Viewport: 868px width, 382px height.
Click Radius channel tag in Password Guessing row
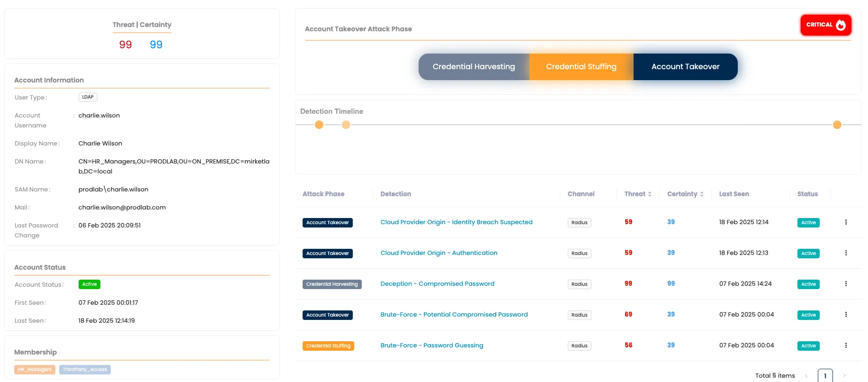tap(580, 346)
